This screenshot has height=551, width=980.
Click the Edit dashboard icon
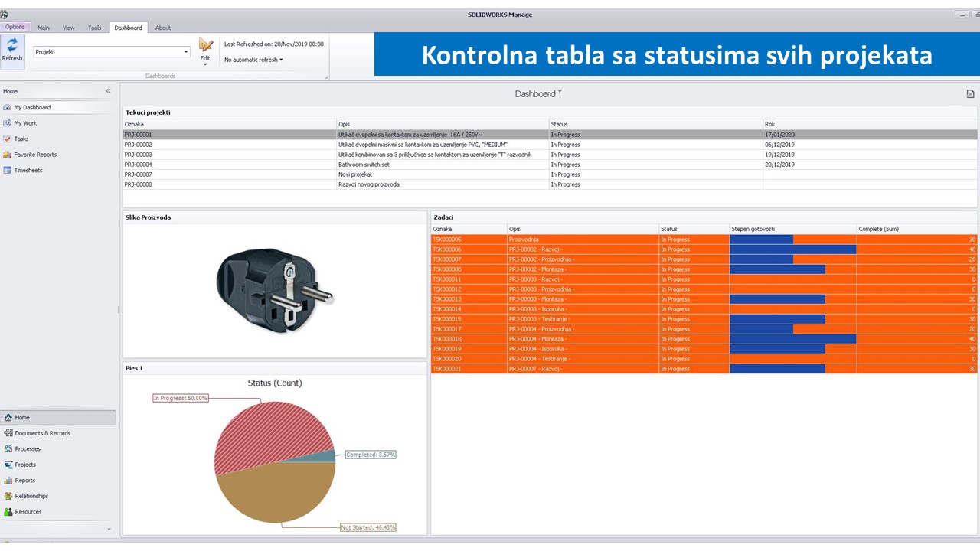(x=205, y=46)
